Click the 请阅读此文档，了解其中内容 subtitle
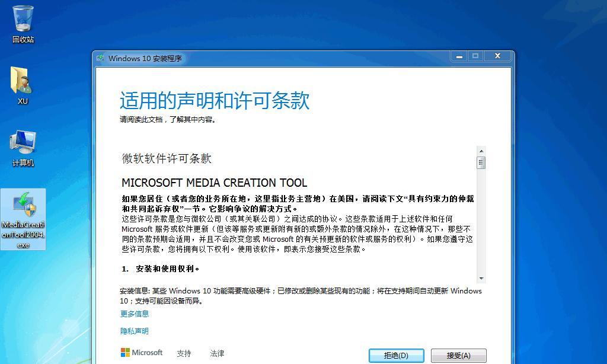 (168, 120)
